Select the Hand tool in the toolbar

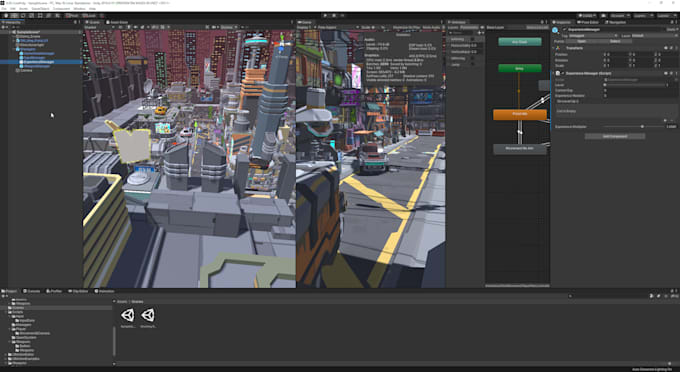click(x=6, y=16)
